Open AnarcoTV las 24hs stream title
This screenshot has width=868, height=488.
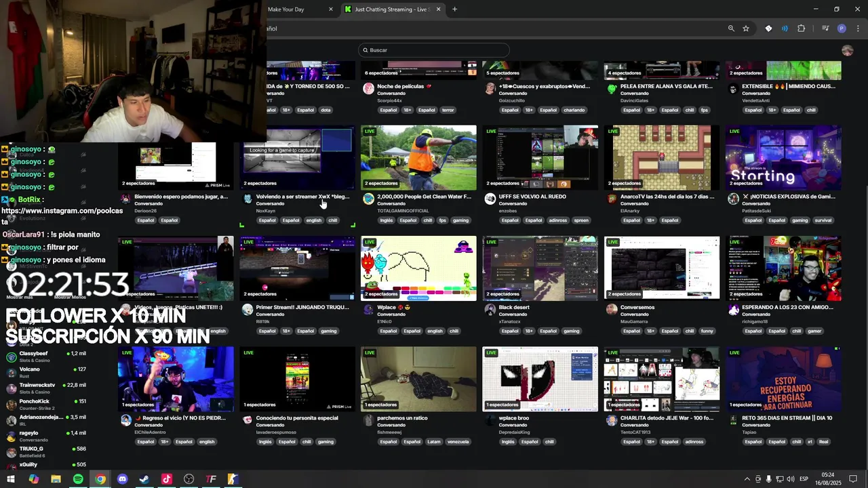pos(667,197)
